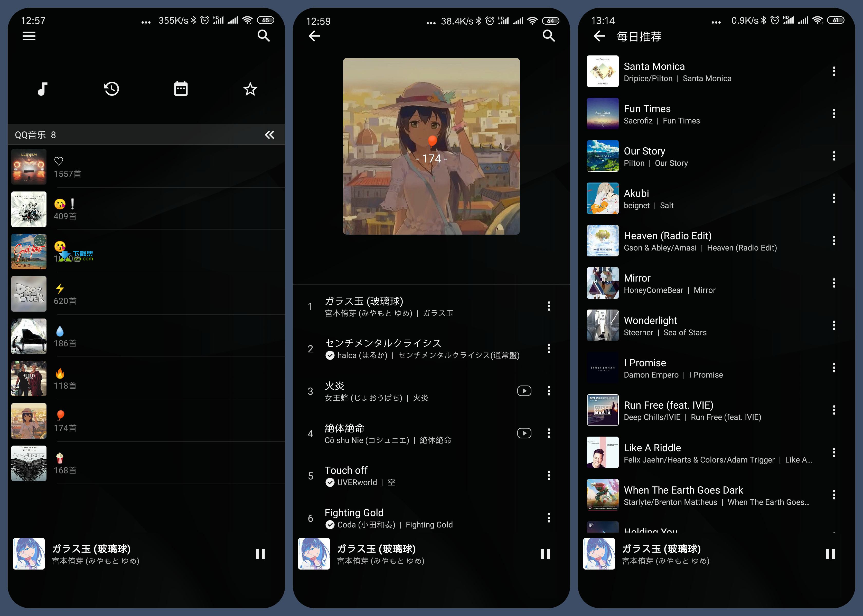Open more options for When The Earth Goes Dark
This screenshot has height=616, width=863.
834,495
